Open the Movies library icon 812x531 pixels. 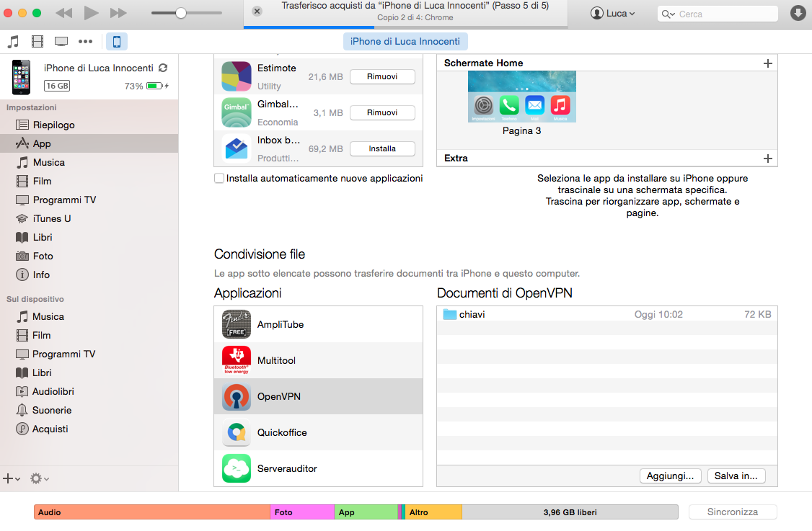coord(37,41)
